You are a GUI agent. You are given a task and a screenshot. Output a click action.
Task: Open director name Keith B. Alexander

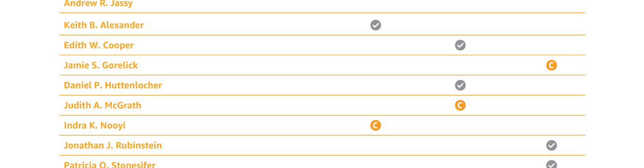tap(104, 25)
